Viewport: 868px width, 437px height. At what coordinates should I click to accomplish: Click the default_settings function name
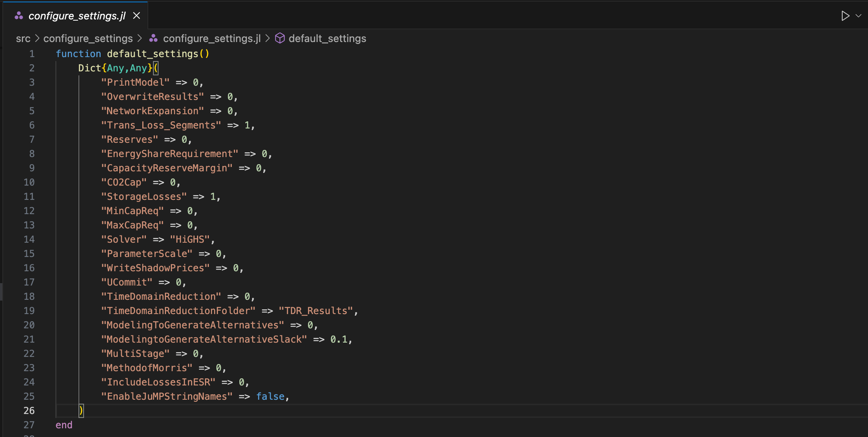[153, 54]
